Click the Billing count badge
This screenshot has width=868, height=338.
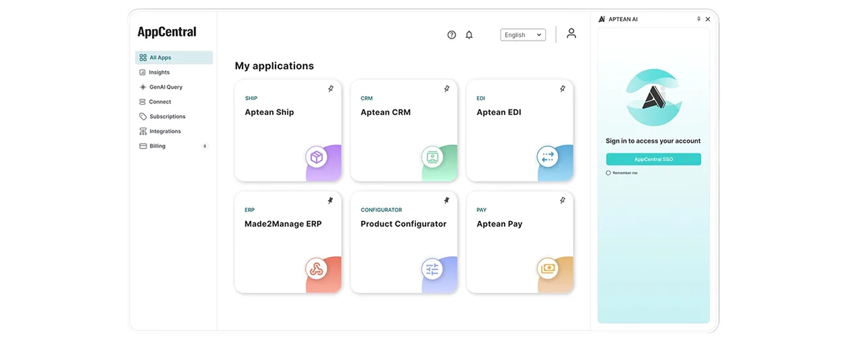pyautogui.click(x=205, y=146)
